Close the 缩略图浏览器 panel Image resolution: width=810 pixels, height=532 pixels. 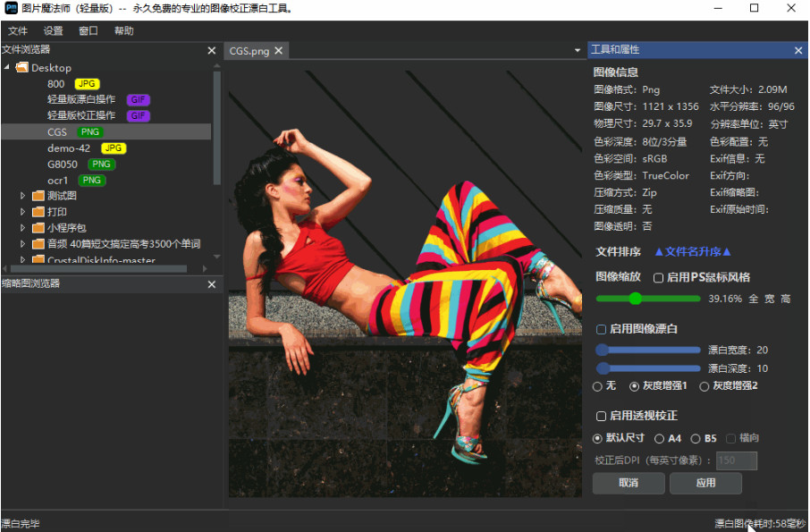tap(212, 284)
